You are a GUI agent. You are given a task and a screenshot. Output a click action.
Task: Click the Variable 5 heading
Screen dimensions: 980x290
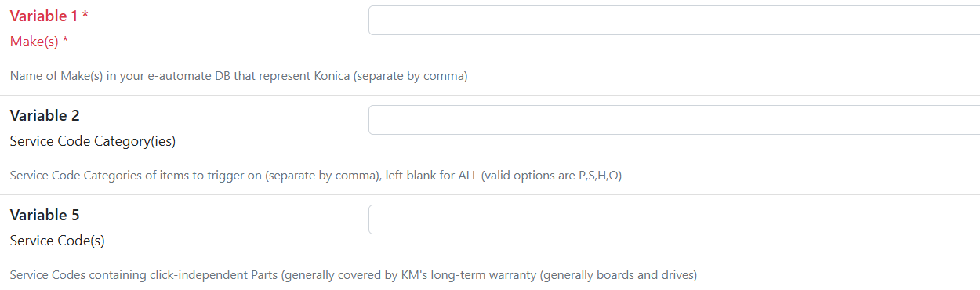point(45,215)
